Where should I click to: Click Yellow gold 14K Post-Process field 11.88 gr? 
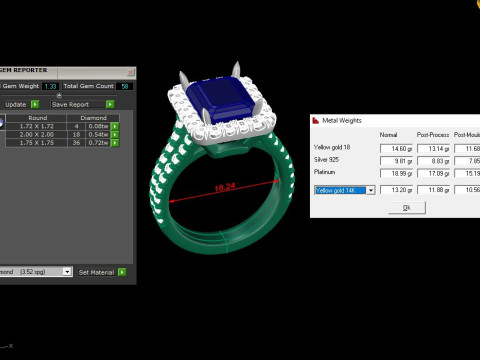(x=433, y=190)
